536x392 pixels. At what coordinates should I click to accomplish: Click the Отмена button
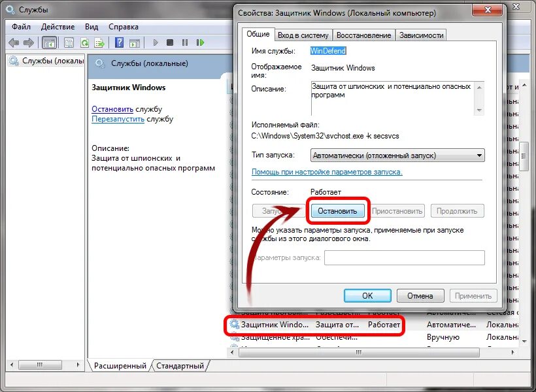coord(420,295)
